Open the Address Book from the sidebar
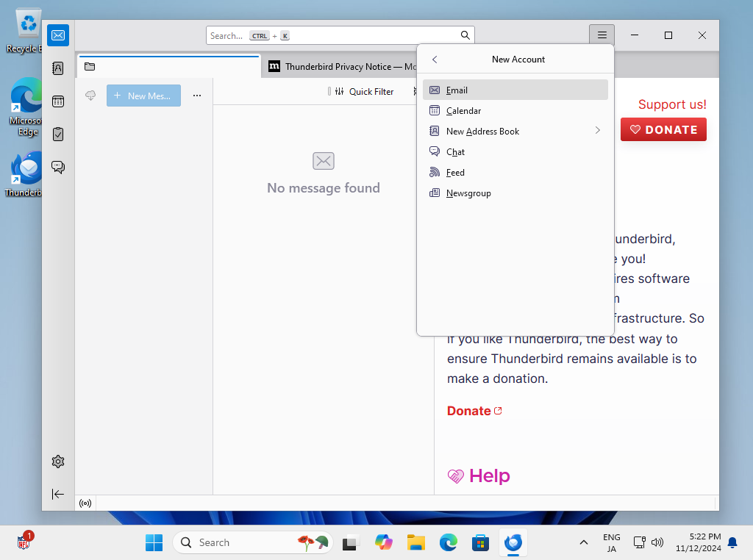 pyautogui.click(x=58, y=68)
